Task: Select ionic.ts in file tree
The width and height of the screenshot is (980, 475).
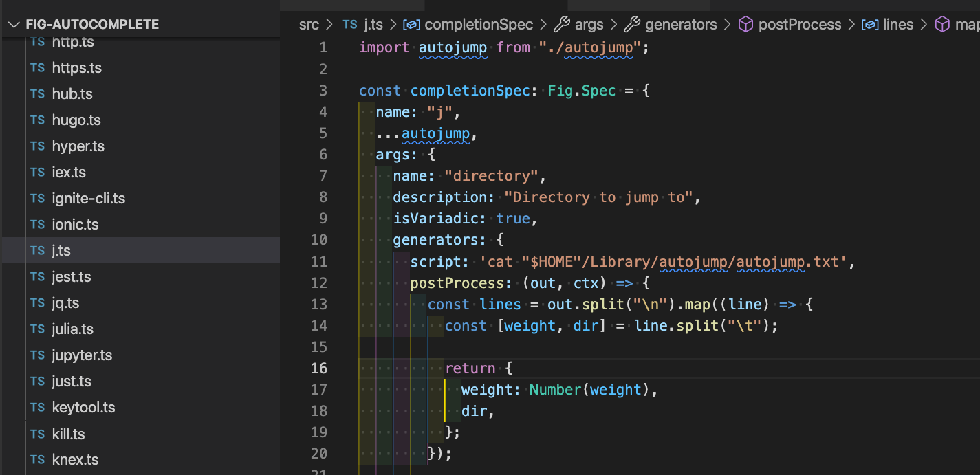Action: pyautogui.click(x=75, y=225)
